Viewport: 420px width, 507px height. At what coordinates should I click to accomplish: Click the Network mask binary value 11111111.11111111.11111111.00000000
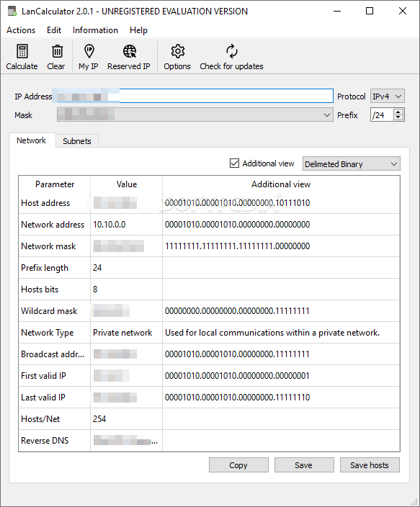pos(238,246)
